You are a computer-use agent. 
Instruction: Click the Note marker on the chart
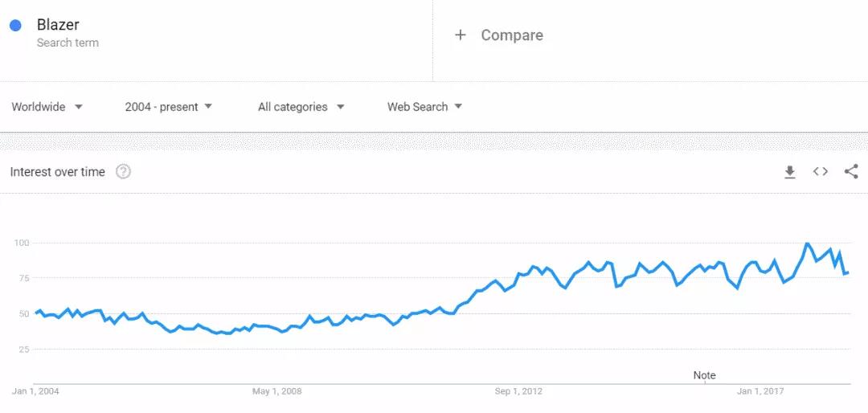[704, 375]
